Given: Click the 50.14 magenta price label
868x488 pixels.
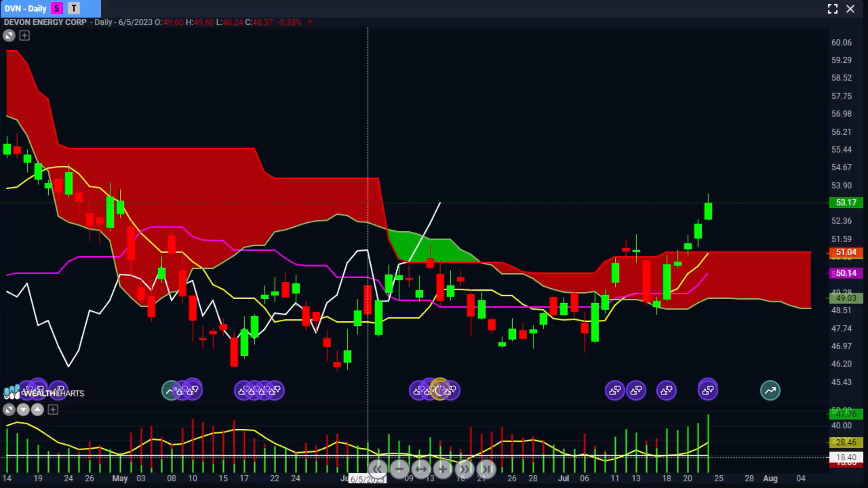Looking at the screenshot, I should coord(846,273).
